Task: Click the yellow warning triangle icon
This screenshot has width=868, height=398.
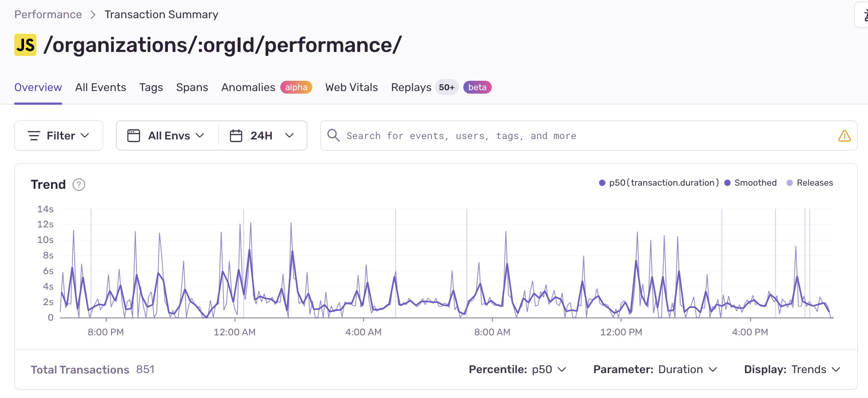Action: pos(844,135)
